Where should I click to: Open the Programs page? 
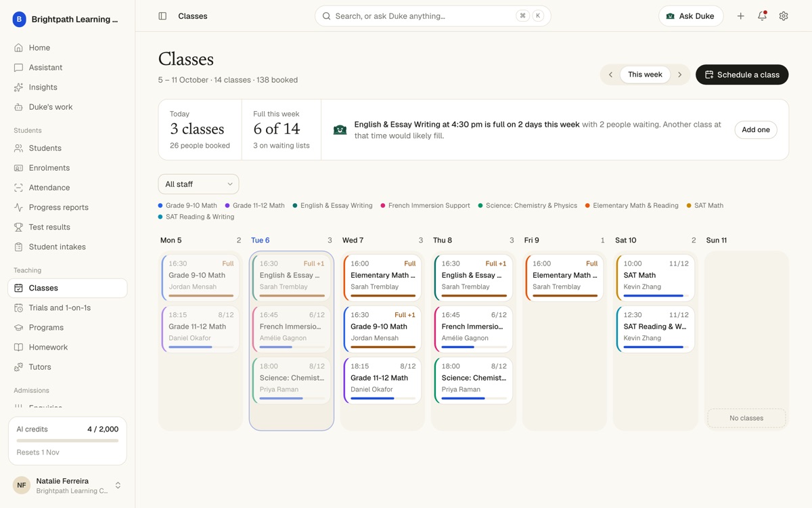point(68,328)
